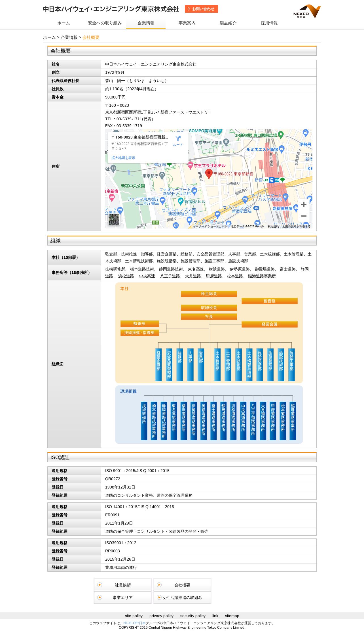Open the 臨港道路事業所 link

(x=262, y=276)
